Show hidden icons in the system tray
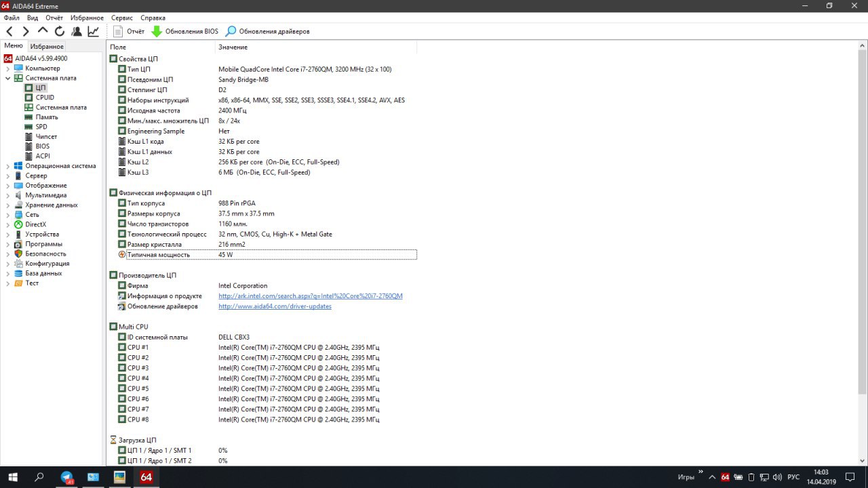 coord(712,477)
